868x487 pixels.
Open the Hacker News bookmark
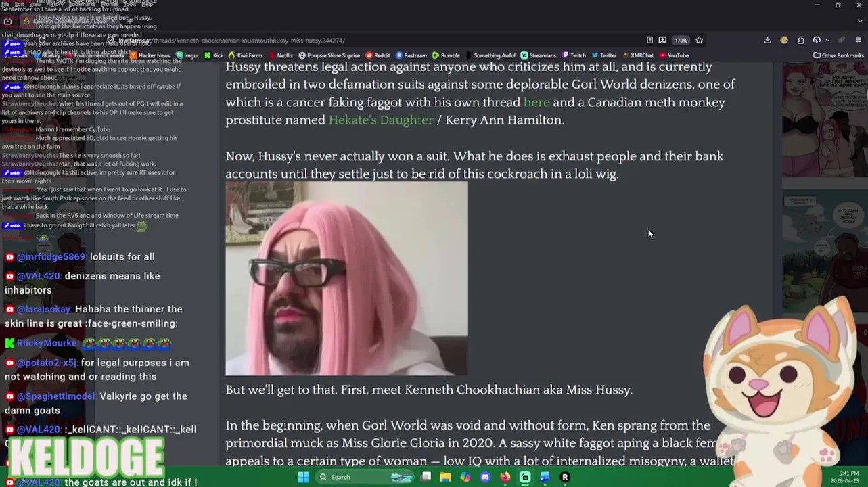(151, 55)
